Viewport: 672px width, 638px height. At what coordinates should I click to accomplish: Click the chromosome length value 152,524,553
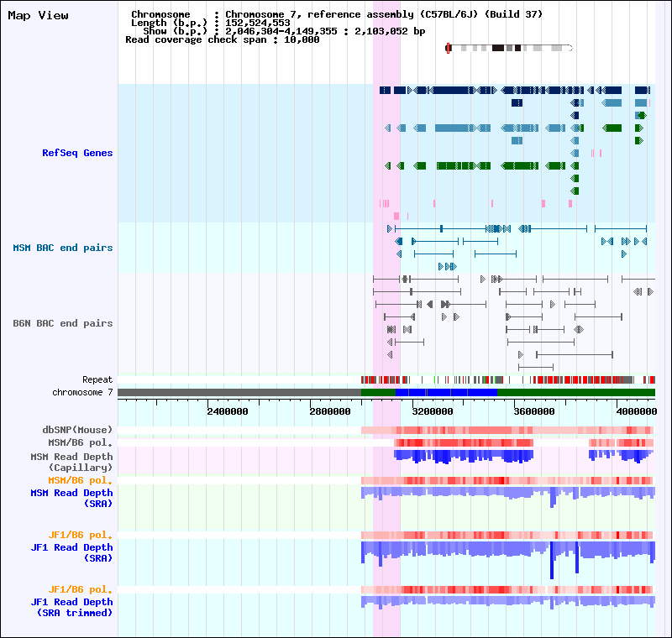pos(258,24)
